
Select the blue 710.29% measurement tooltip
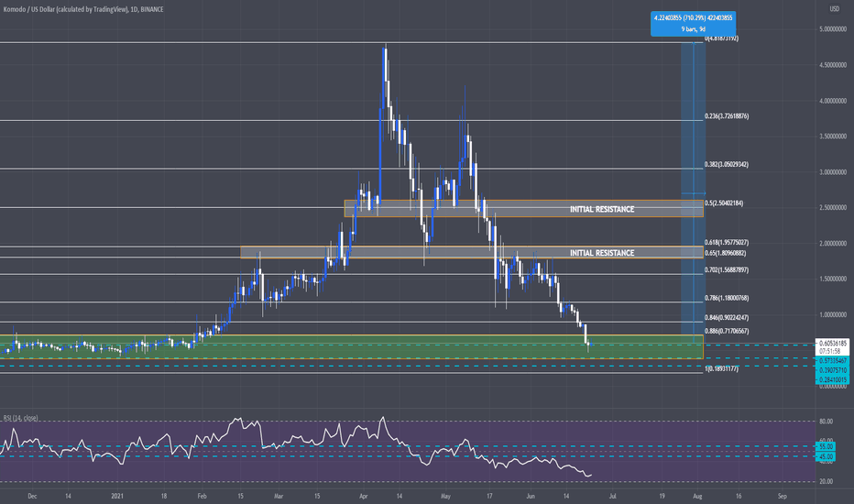(693, 24)
